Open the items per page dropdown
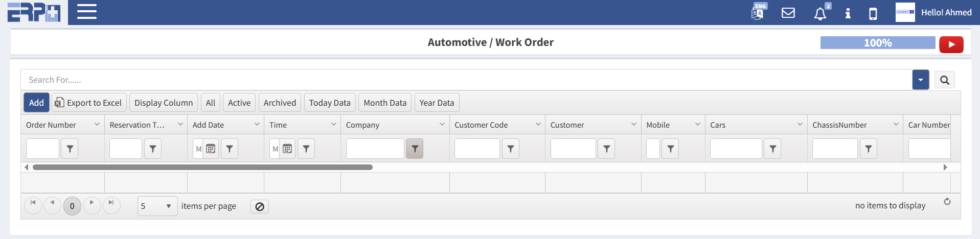 (157, 206)
